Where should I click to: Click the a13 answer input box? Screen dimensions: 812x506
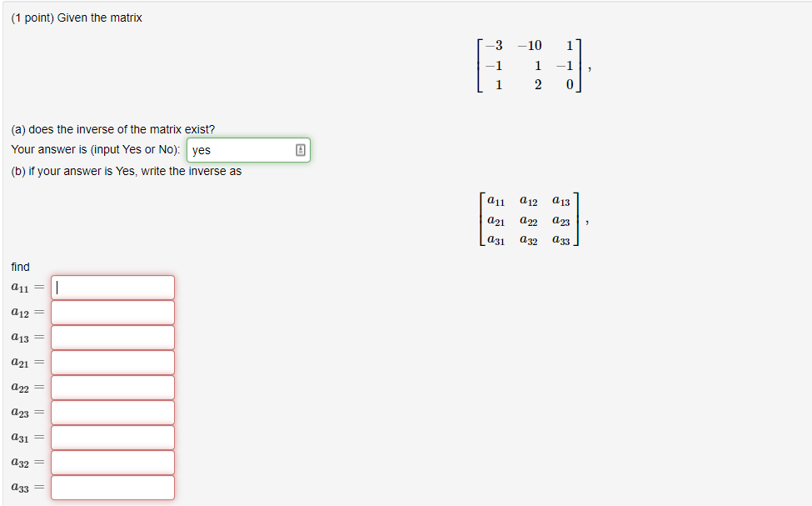112,337
